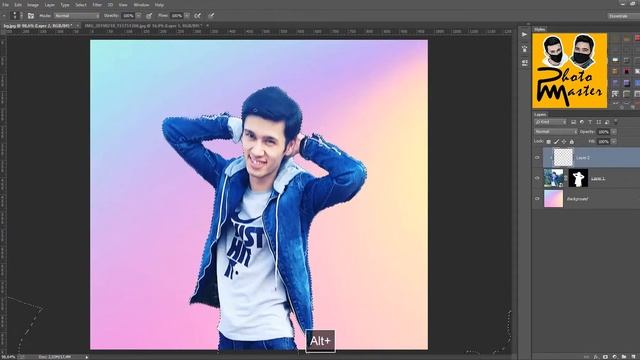Viewport: 640px width, 360px height.
Task: Open the Image menu
Action: click(x=33, y=5)
